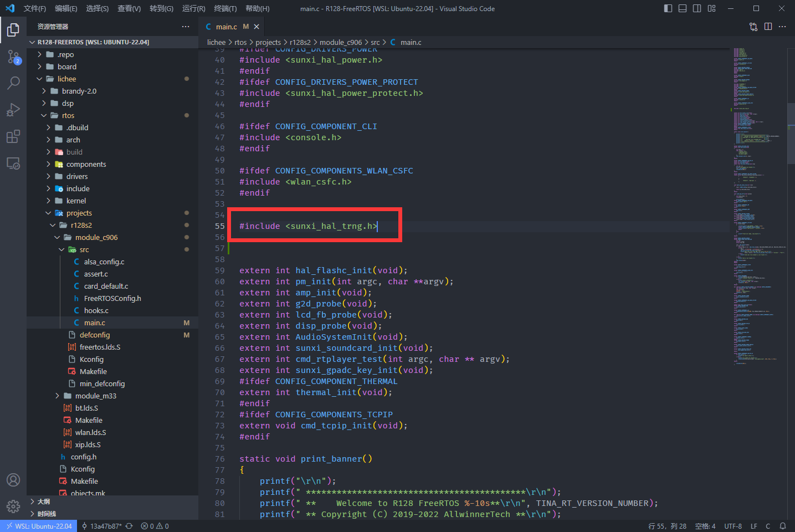Click the split editor right icon
795x532 pixels.
pyautogui.click(x=768, y=27)
